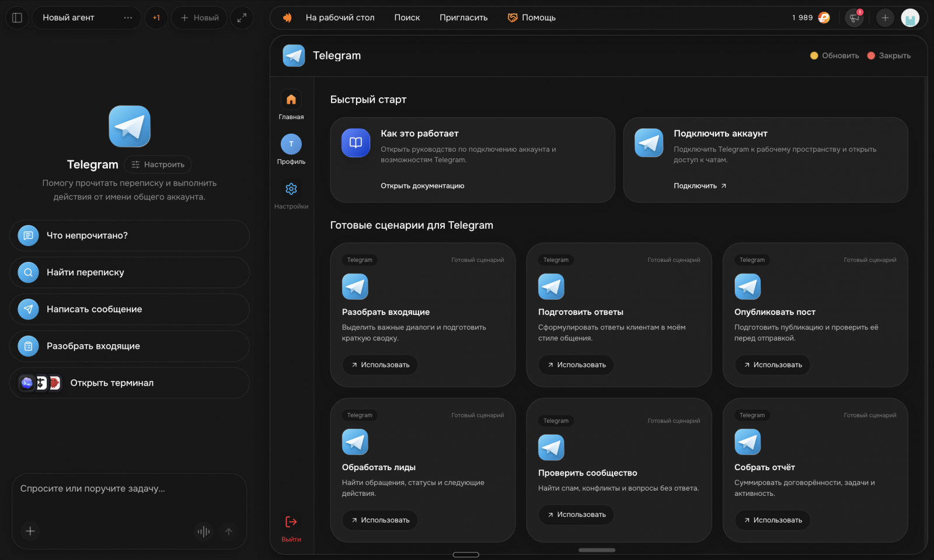The image size is (934, 560).
Task: Click the Telegram logo in the panel header
Action: click(x=294, y=55)
